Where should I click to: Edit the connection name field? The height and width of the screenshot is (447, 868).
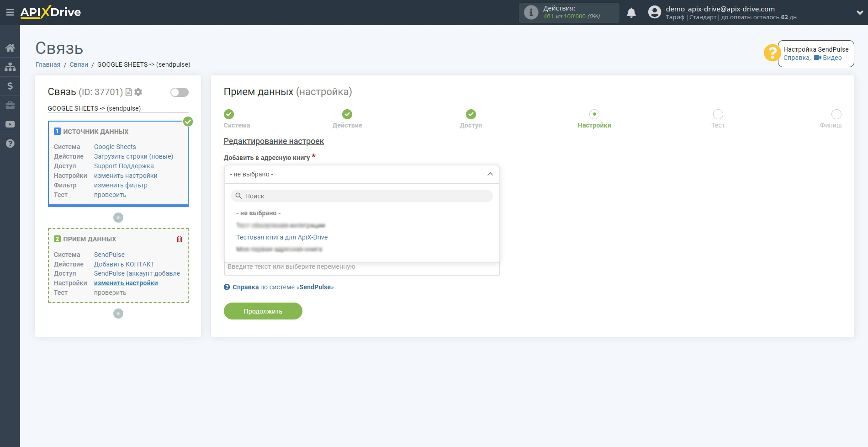(118, 108)
